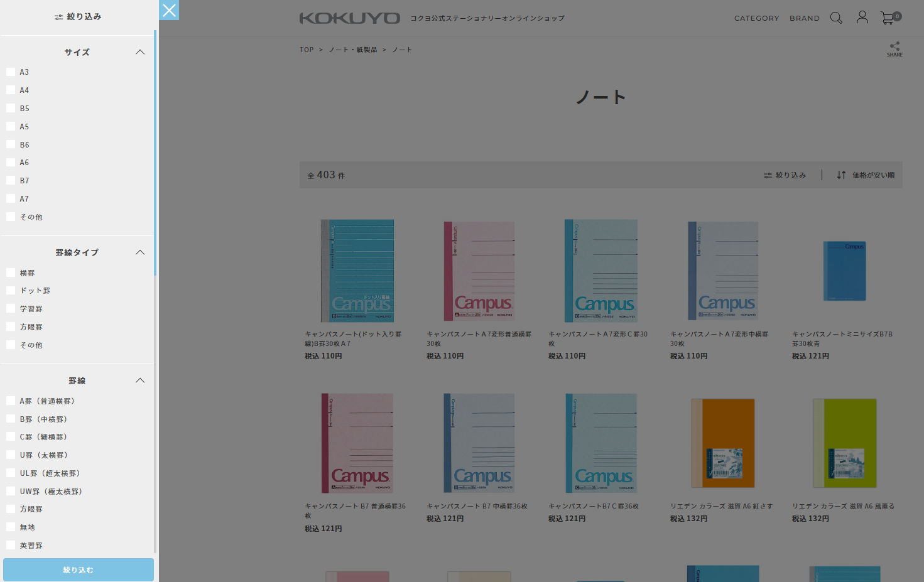Click the KOKUYO logo

(x=349, y=18)
